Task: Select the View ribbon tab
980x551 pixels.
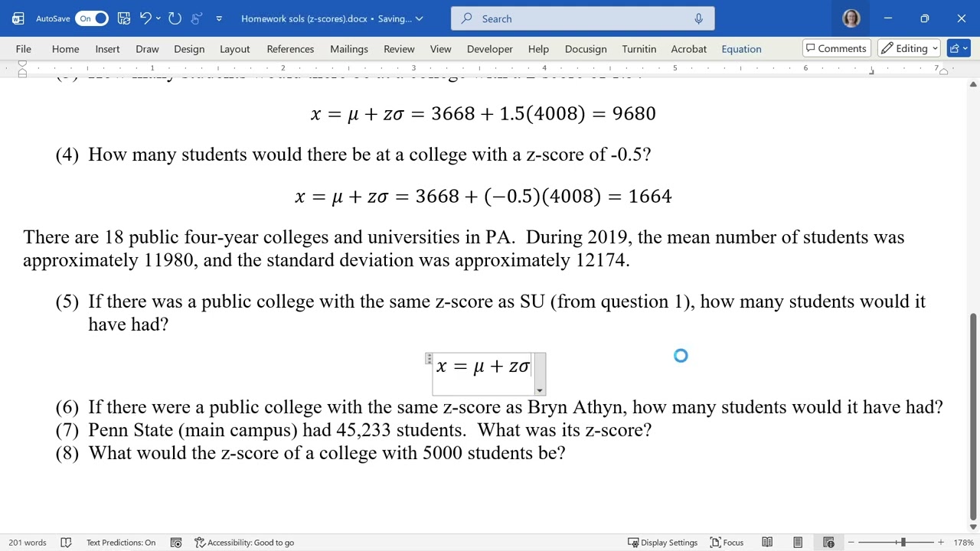Action: click(441, 49)
